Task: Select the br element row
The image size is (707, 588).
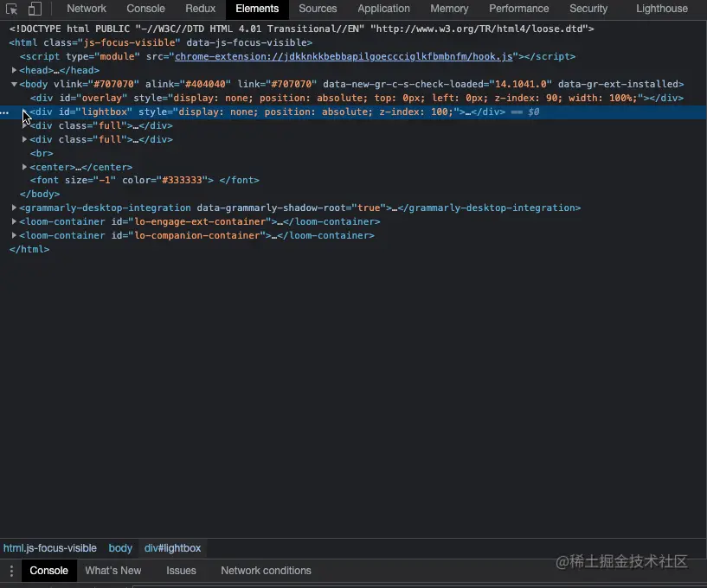Action: (x=42, y=154)
